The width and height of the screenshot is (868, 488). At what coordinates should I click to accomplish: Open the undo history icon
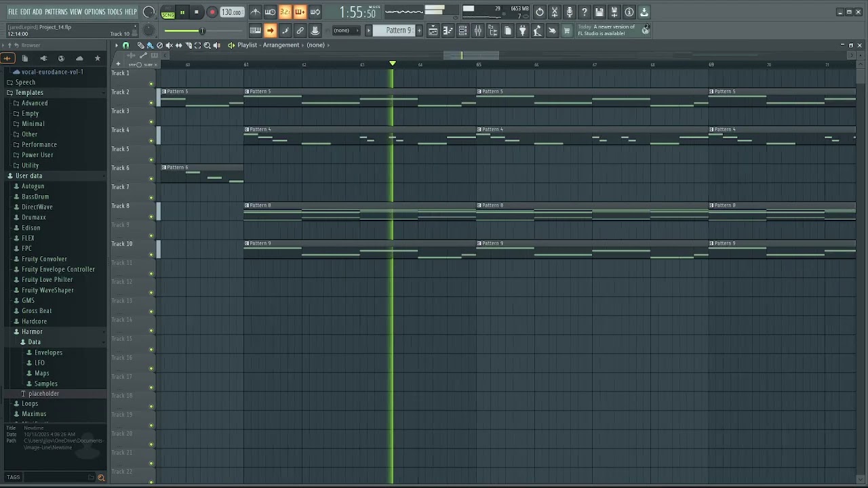coord(540,12)
